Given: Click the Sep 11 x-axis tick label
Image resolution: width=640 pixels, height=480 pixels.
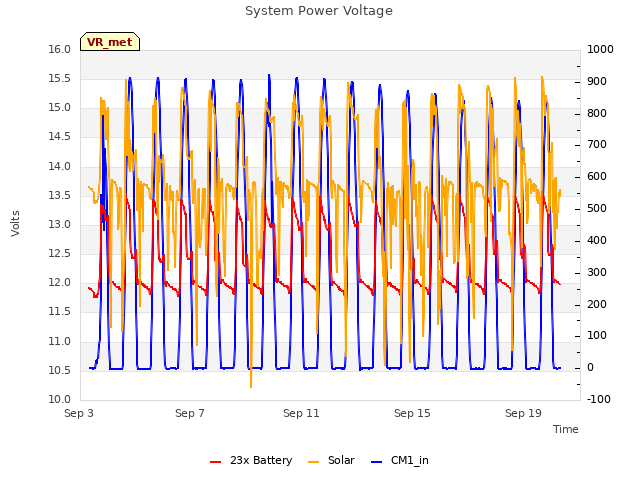Looking at the screenshot, I should coord(301,413).
